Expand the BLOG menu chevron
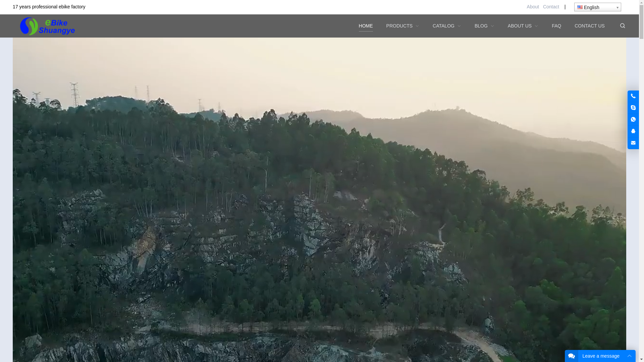The width and height of the screenshot is (644, 362). (x=492, y=26)
